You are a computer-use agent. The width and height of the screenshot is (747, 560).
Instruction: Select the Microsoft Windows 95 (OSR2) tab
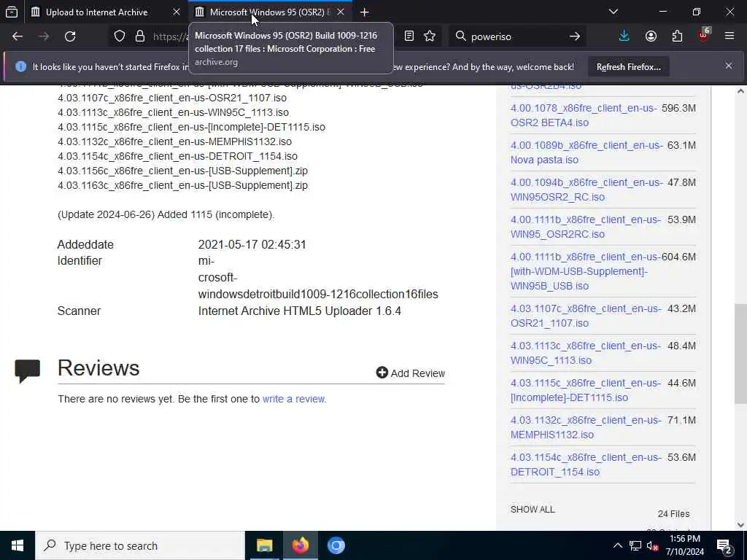[x=270, y=12]
